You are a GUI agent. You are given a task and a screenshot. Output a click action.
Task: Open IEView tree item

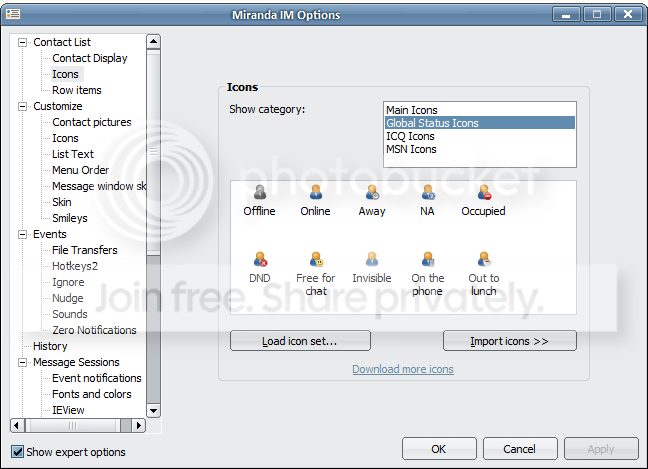click(x=68, y=410)
